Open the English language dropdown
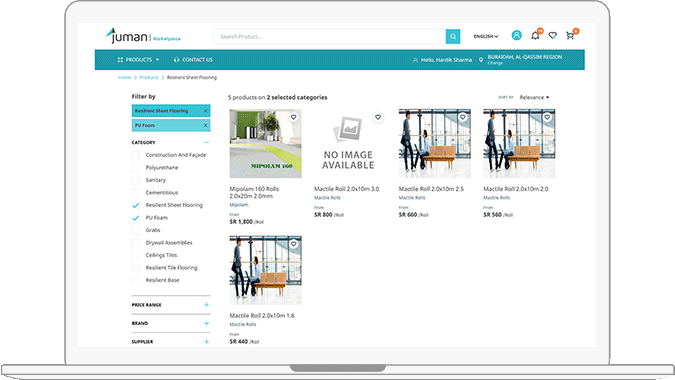 point(486,37)
